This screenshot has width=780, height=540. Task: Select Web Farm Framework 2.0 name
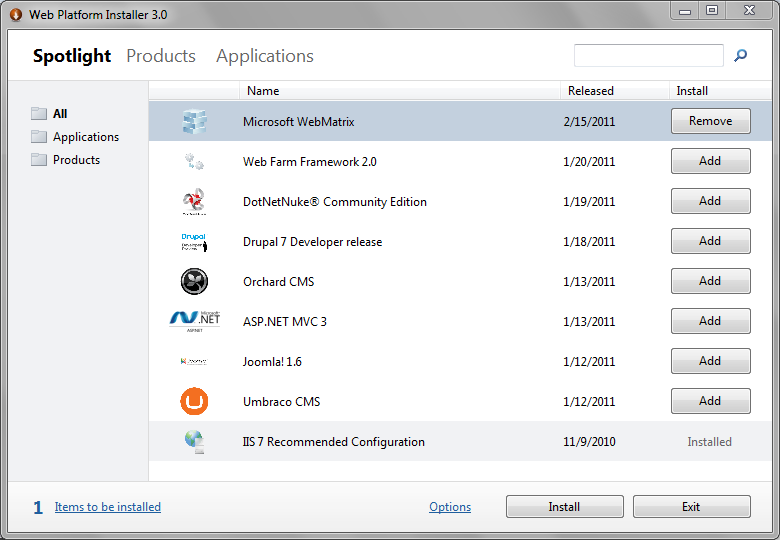(309, 162)
